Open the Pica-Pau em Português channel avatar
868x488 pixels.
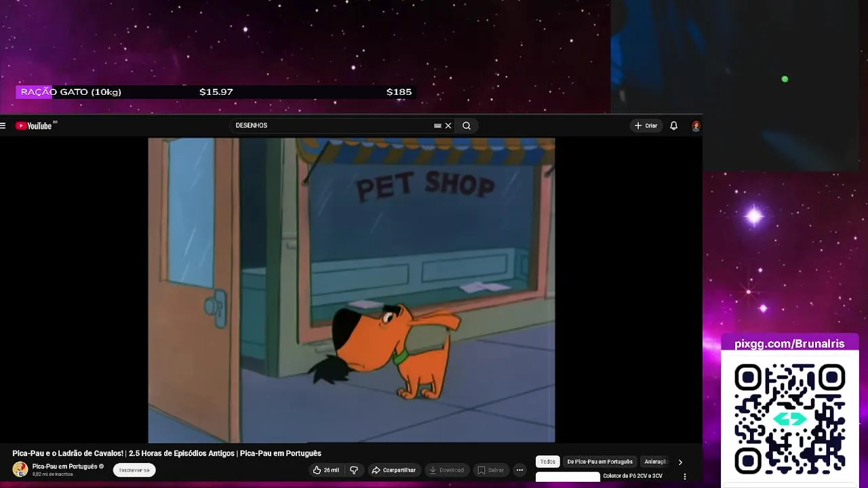click(x=20, y=470)
